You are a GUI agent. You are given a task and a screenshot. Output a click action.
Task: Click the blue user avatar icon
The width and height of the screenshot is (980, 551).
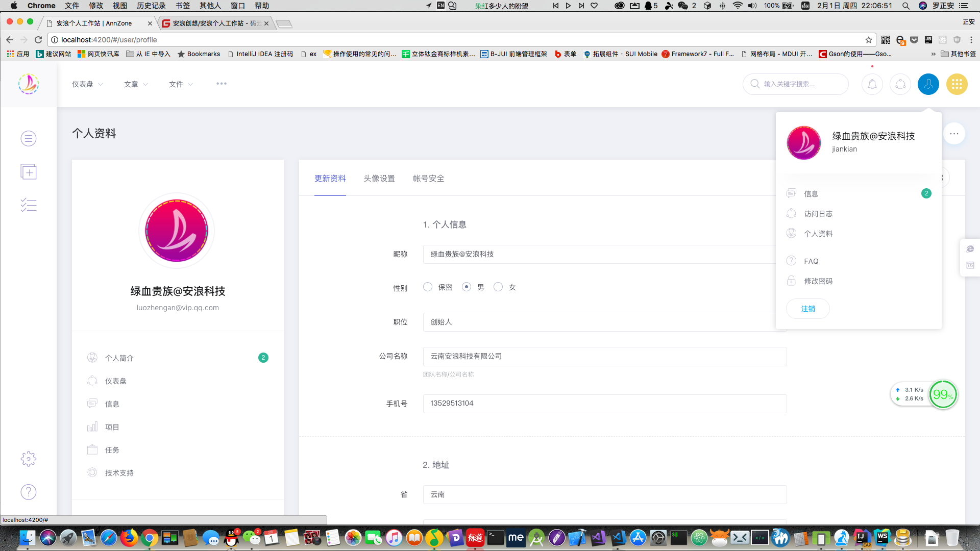pyautogui.click(x=928, y=84)
